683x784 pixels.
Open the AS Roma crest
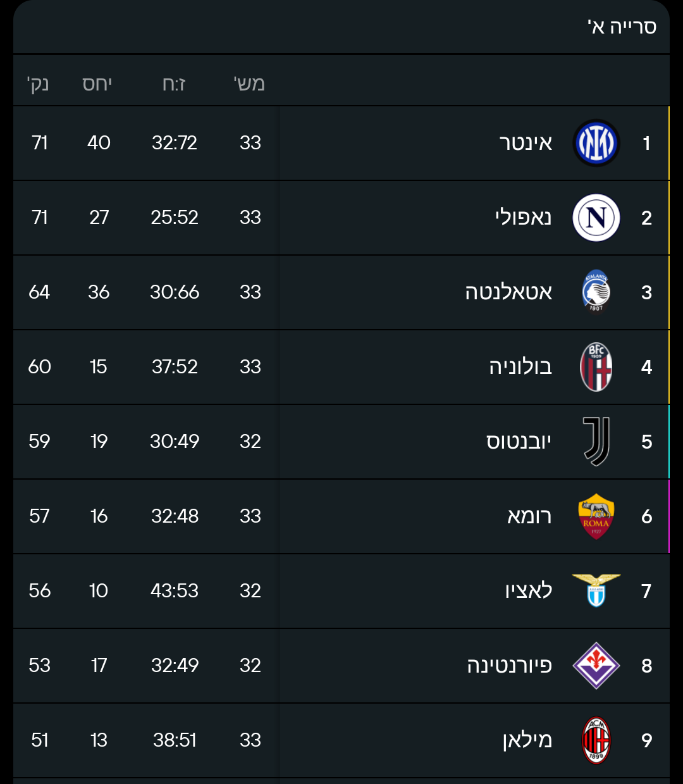pos(596,516)
